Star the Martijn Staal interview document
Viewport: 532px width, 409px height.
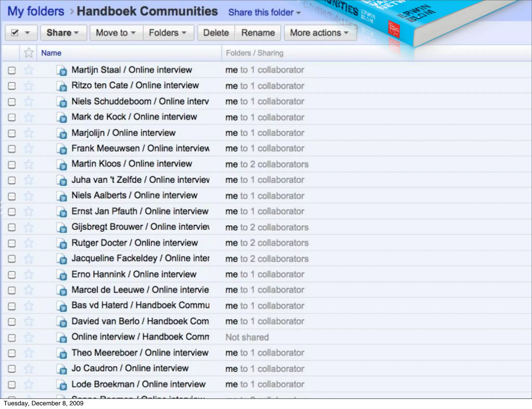point(28,70)
